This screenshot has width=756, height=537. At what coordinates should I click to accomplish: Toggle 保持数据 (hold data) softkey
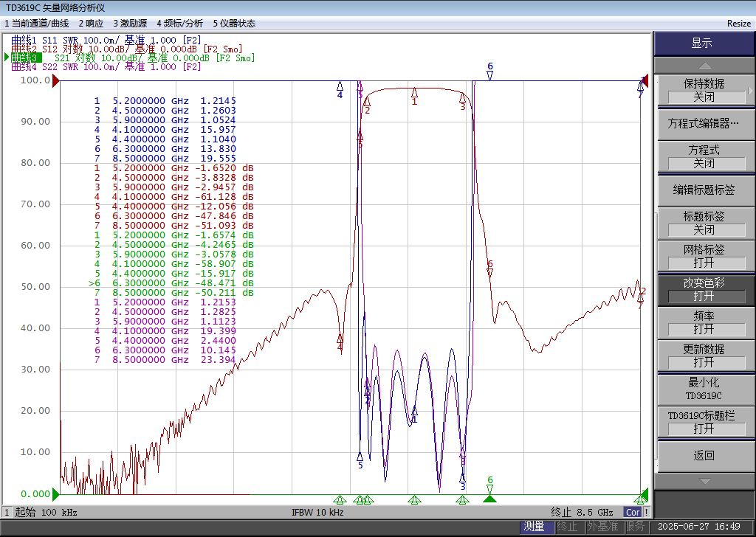coord(704,90)
